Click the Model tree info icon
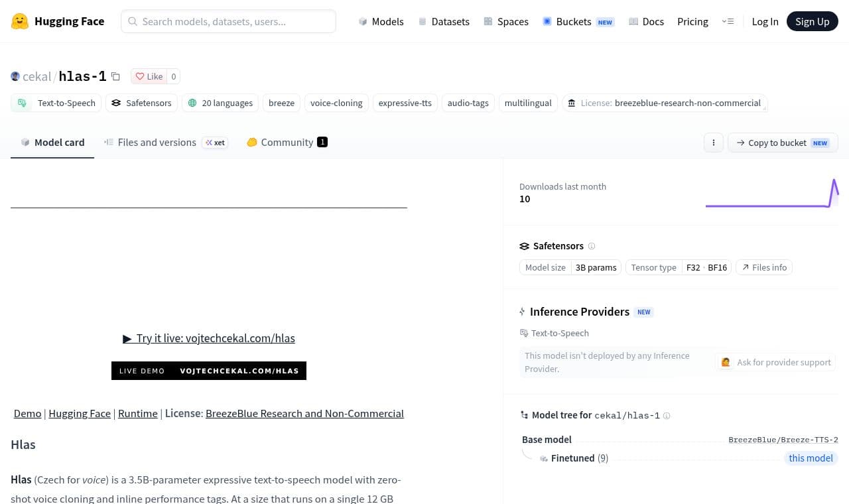This screenshot has width=849, height=504. (x=667, y=416)
